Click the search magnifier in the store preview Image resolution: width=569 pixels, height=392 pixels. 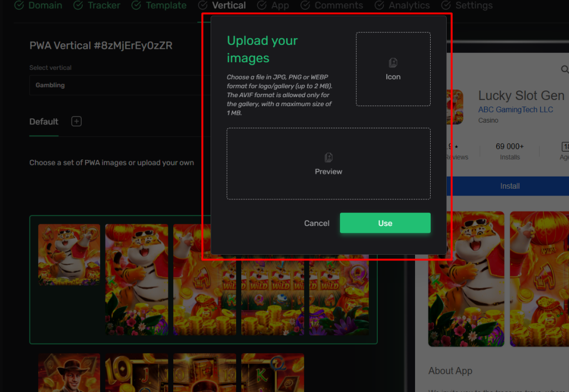tap(565, 69)
